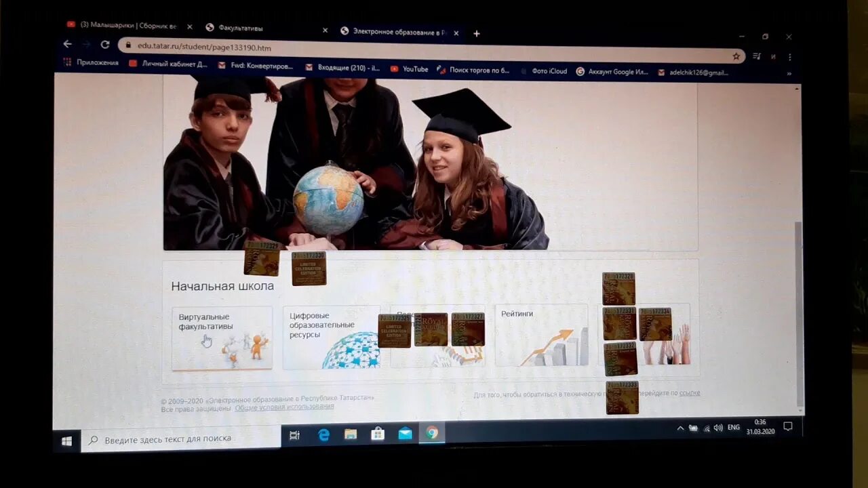Open the battery status tray icon
Screen dimensions: 868x488
(x=693, y=428)
